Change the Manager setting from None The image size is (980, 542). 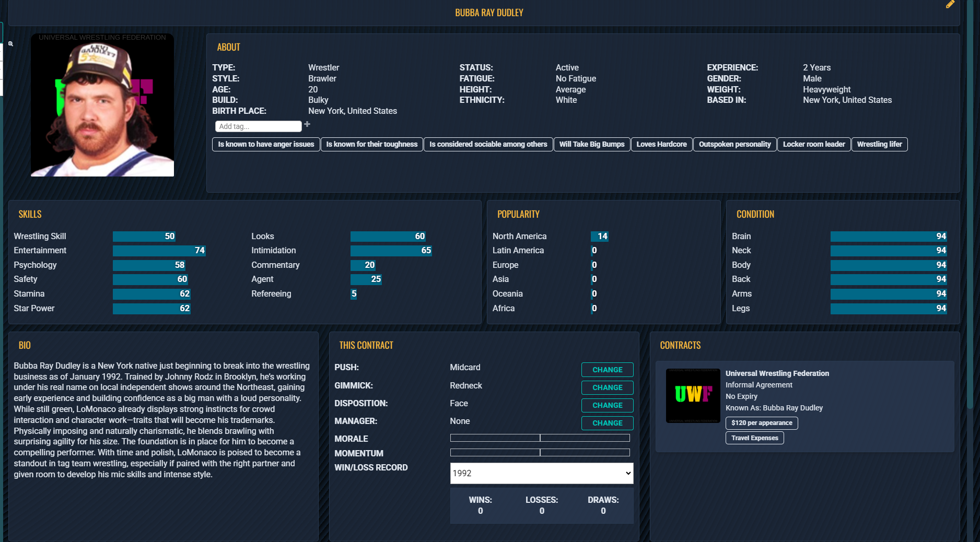[x=607, y=423]
